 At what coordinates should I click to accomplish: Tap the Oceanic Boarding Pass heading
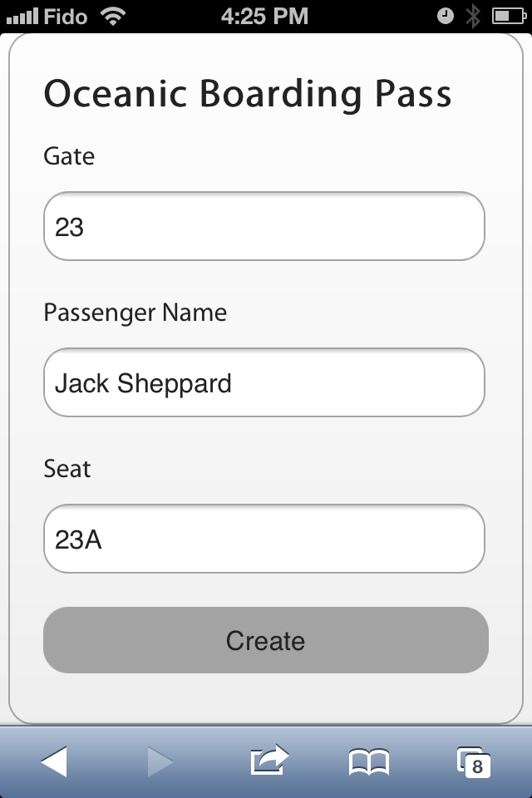click(247, 94)
